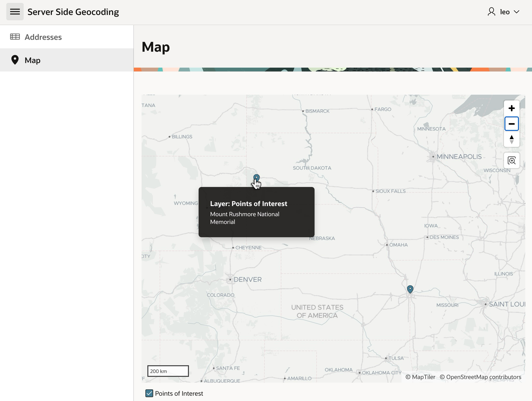The height and width of the screenshot is (401, 532).
Task: Click the Server Side Geocoding title
Action: [x=73, y=12]
